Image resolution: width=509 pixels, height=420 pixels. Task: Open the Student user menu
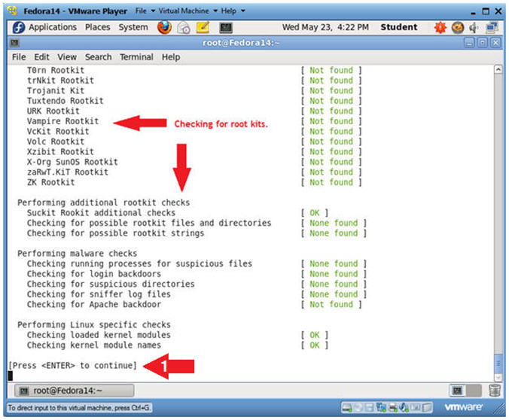click(399, 27)
